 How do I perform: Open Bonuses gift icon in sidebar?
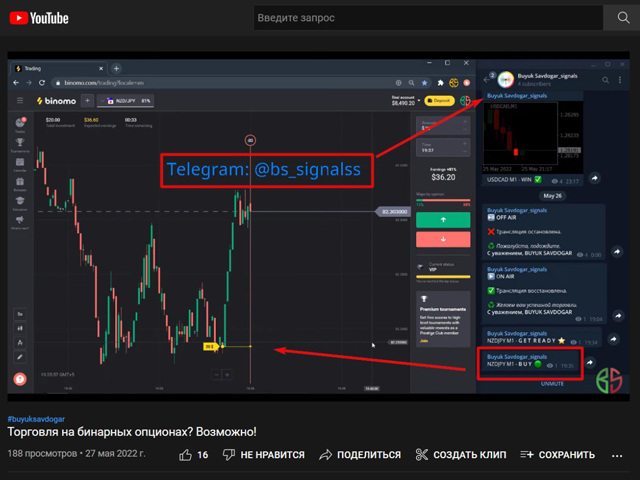click(20, 184)
